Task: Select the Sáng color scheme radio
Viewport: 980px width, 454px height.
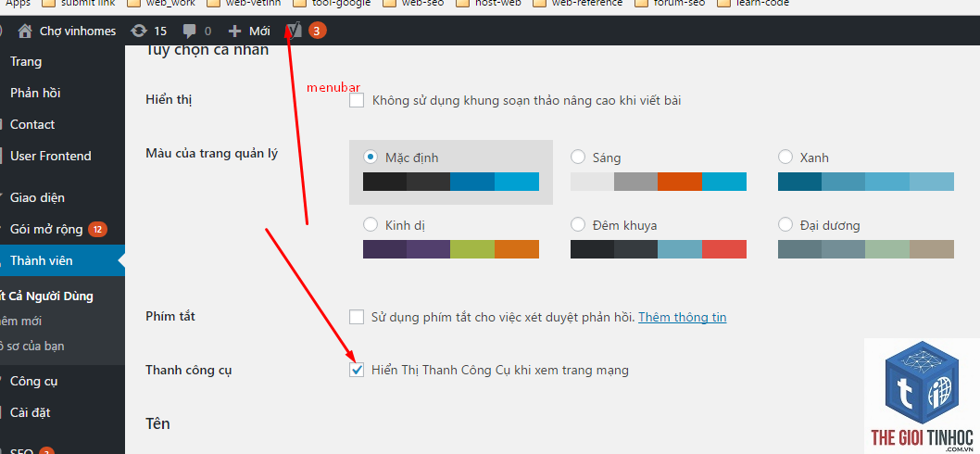Action: [x=578, y=157]
